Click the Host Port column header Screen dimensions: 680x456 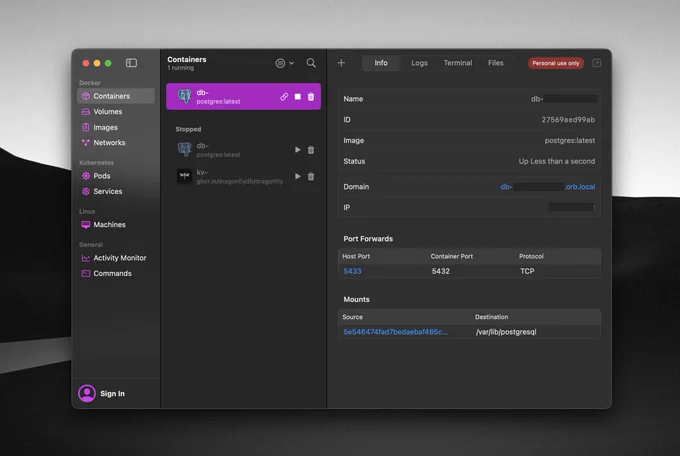point(356,256)
